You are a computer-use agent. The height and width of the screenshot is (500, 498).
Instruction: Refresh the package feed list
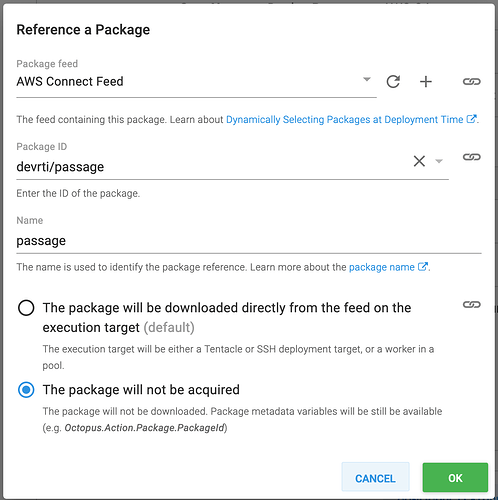[x=393, y=82]
